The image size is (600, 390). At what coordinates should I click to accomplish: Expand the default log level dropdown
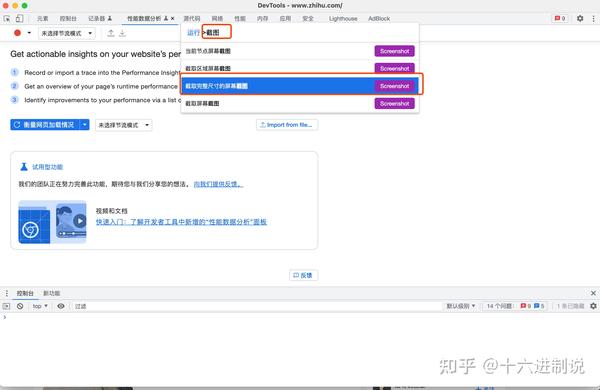coord(461,306)
